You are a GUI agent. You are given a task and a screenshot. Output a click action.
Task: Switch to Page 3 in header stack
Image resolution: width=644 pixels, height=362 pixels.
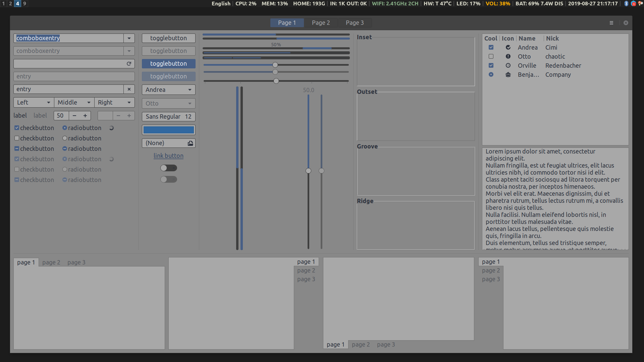[355, 23]
